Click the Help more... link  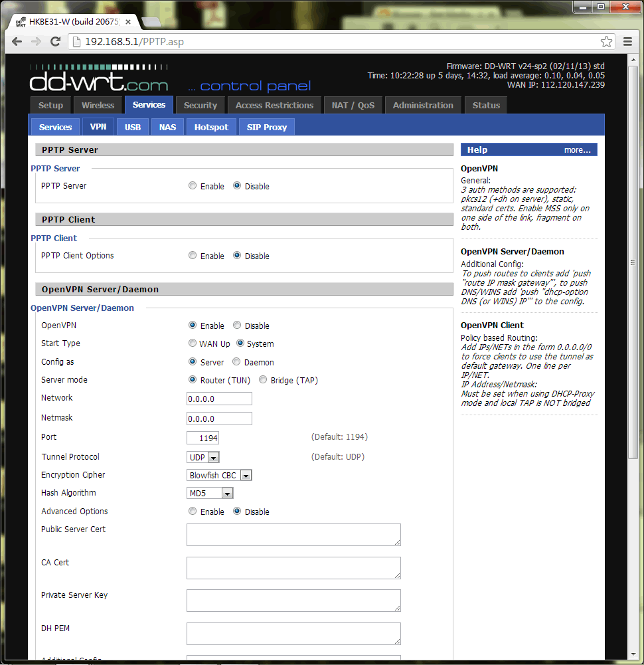(577, 149)
